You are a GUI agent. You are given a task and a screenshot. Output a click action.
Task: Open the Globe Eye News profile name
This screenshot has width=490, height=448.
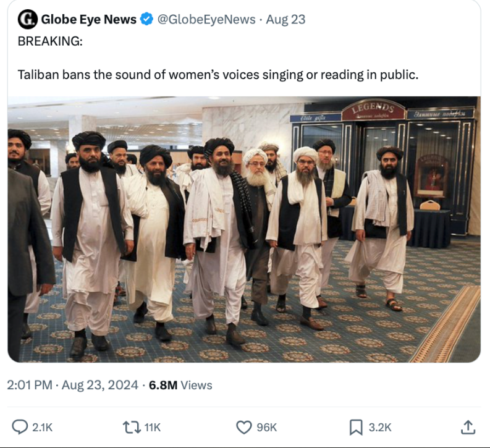pyautogui.click(x=89, y=19)
